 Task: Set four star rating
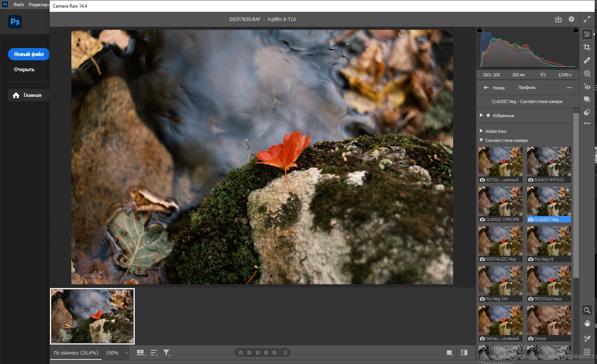pyautogui.click(x=266, y=353)
